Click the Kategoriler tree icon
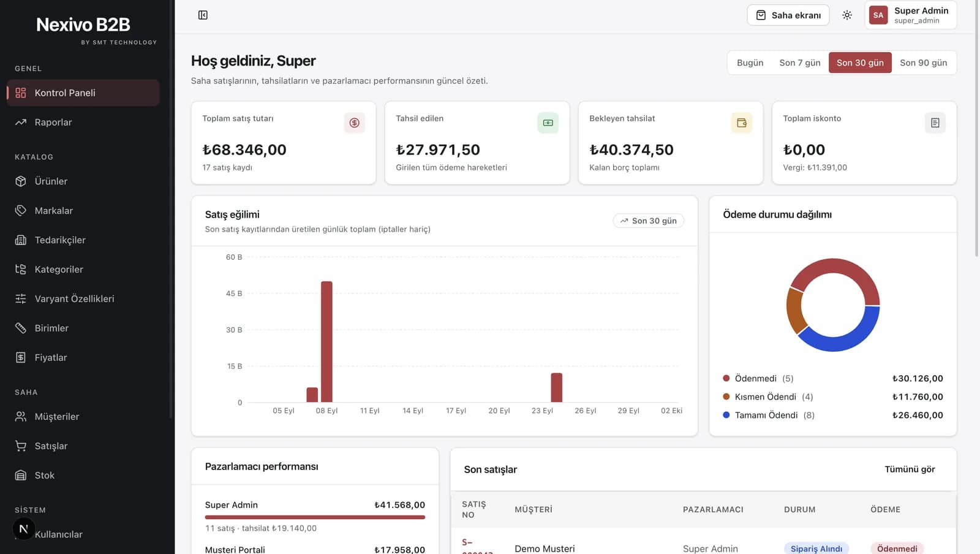Viewport: 980px width, 554px height. tap(21, 269)
